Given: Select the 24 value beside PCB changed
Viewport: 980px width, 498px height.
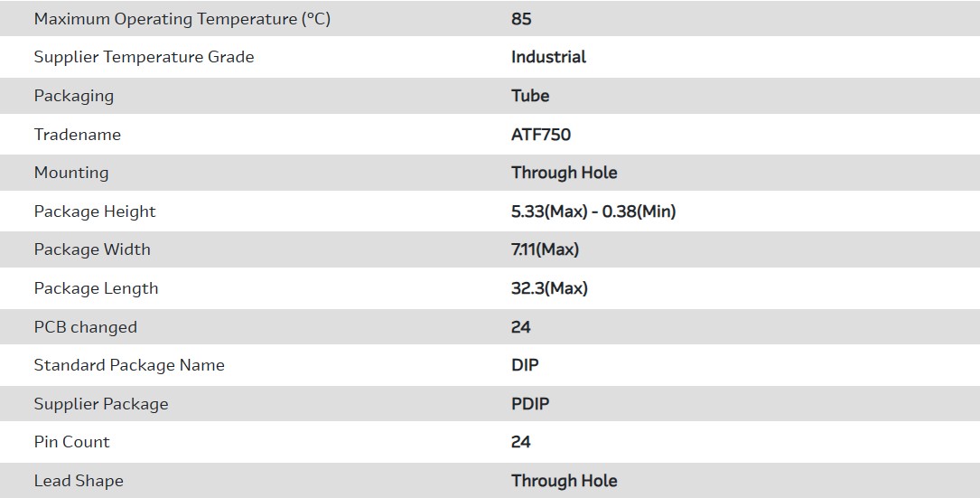Looking at the screenshot, I should [521, 327].
